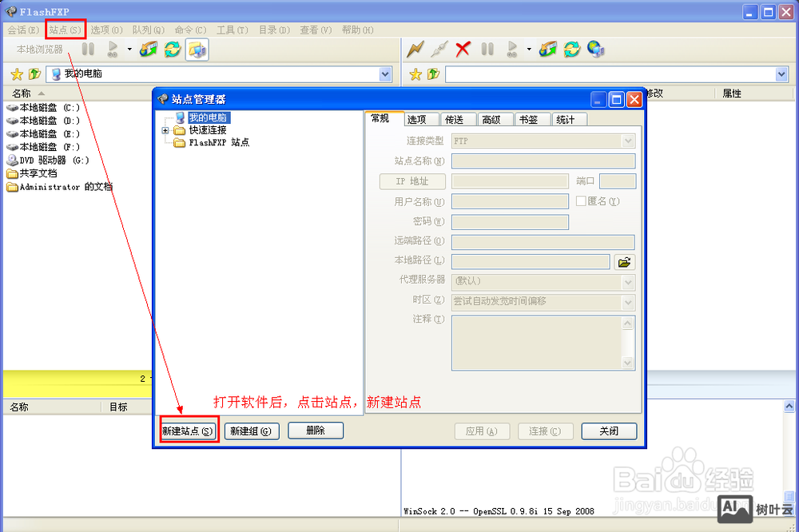This screenshot has width=799, height=532.
Task: Open the 我的电脑 local path dropdown
Action: [x=385, y=74]
